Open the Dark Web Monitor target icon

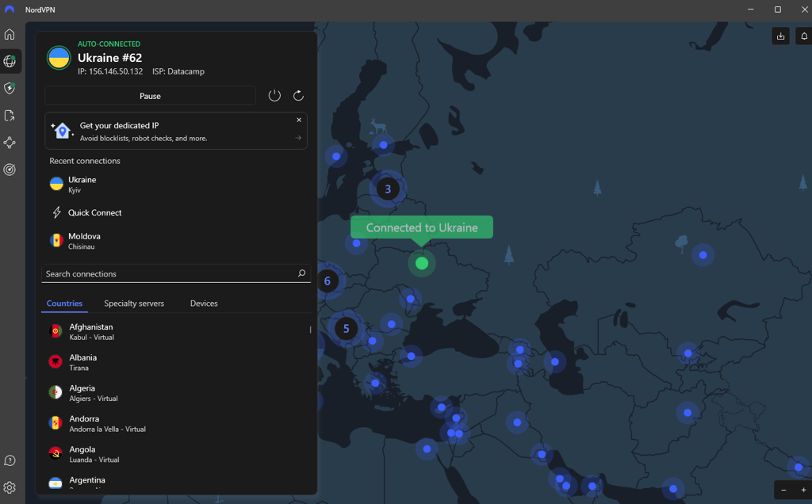pyautogui.click(x=10, y=170)
